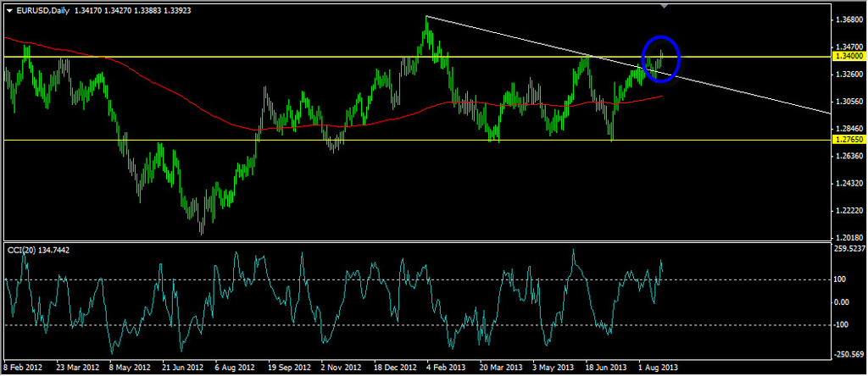This screenshot has height=376, width=868.
Task: Click the 8 Feb 2012 date label
Action: pyautogui.click(x=23, y=368)
